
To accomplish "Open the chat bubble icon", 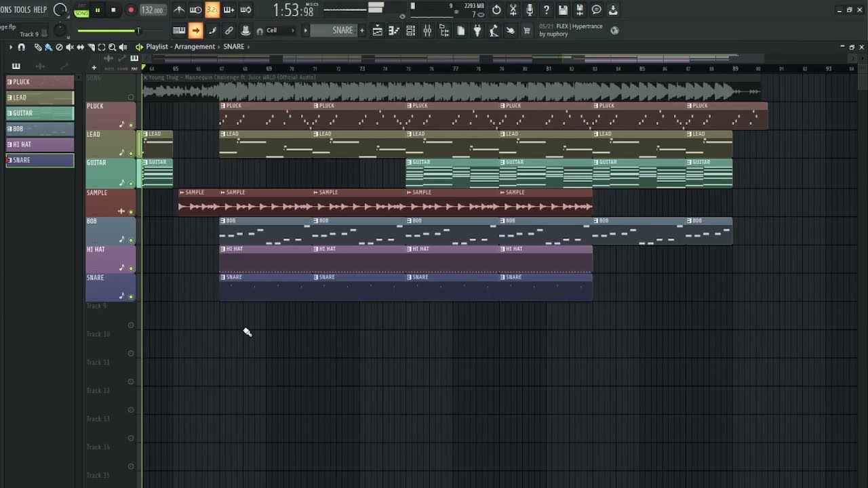I will coord(596,9).
